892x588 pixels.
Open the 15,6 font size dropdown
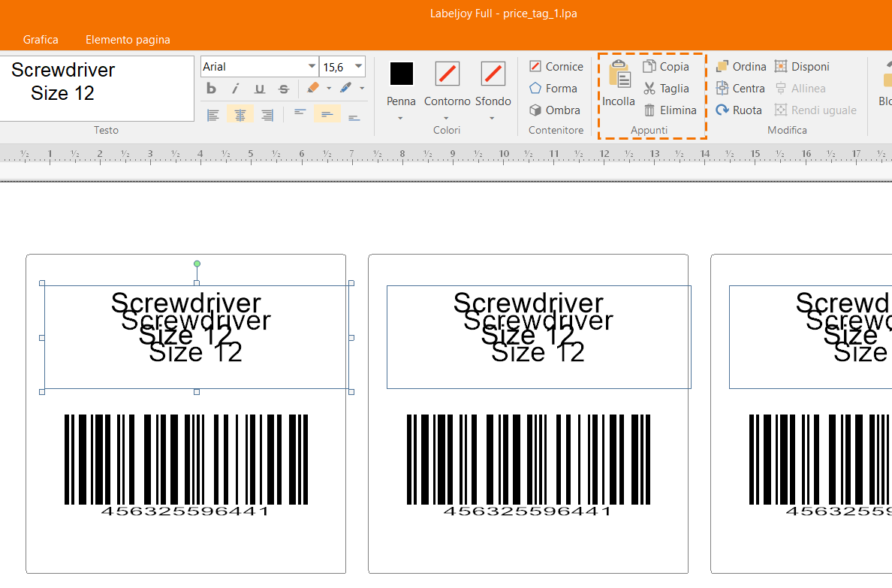point(358,67)
